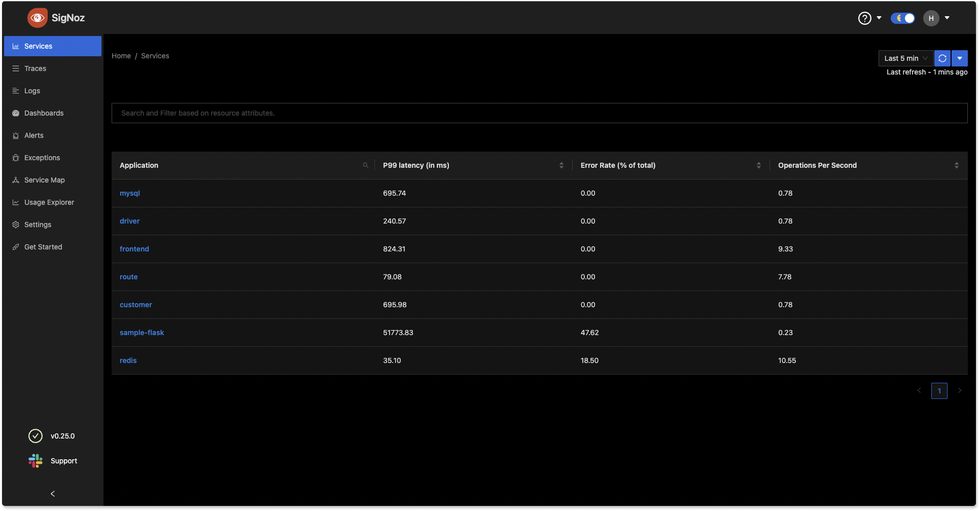Image resolution: width=980 pixels, height=511 pixels.
Task: Open the customer service
Action: [x=136, y=305]
